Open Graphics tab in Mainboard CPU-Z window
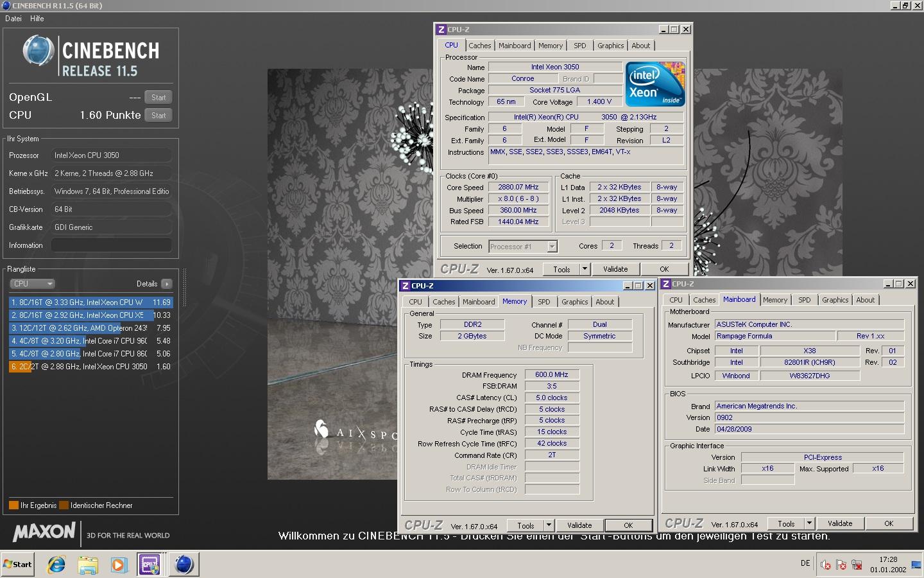924x578 pixels. click(835, 300)
